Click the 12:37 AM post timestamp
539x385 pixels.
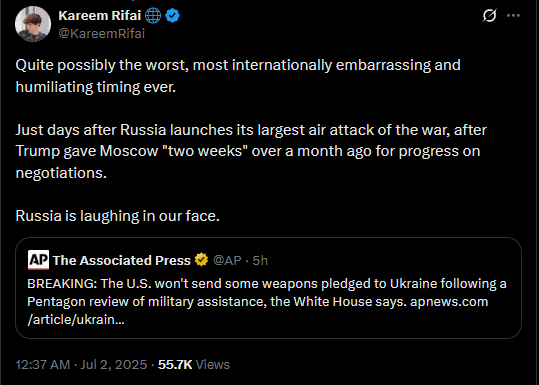43,364
